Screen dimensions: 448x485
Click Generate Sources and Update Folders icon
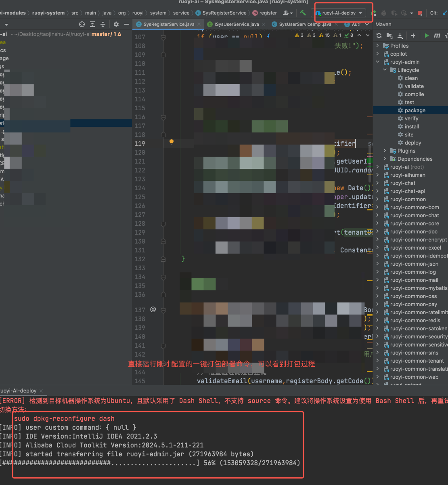pos(389,36)
